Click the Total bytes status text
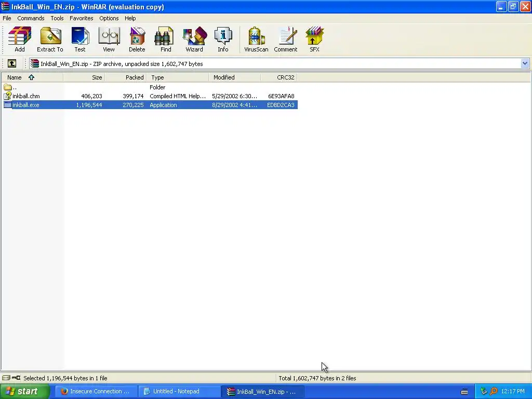This screenshot has width=532, height=399. point(317,378)
